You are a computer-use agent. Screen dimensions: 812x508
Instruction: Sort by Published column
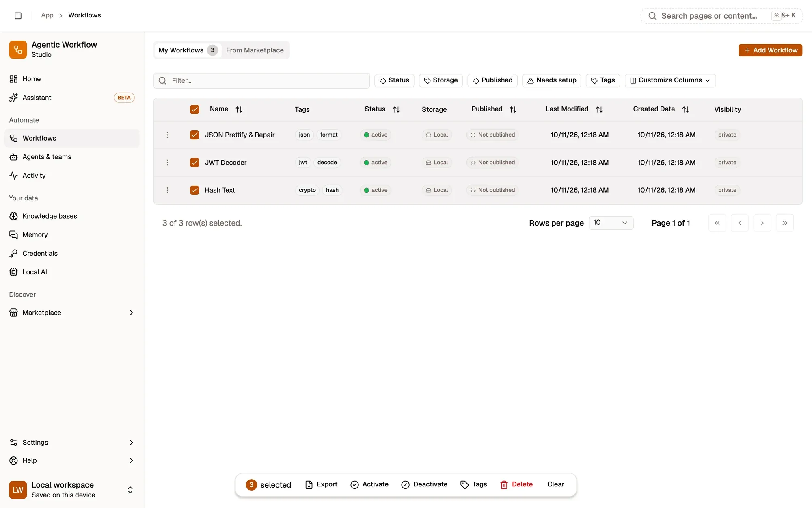pos(494,109)
